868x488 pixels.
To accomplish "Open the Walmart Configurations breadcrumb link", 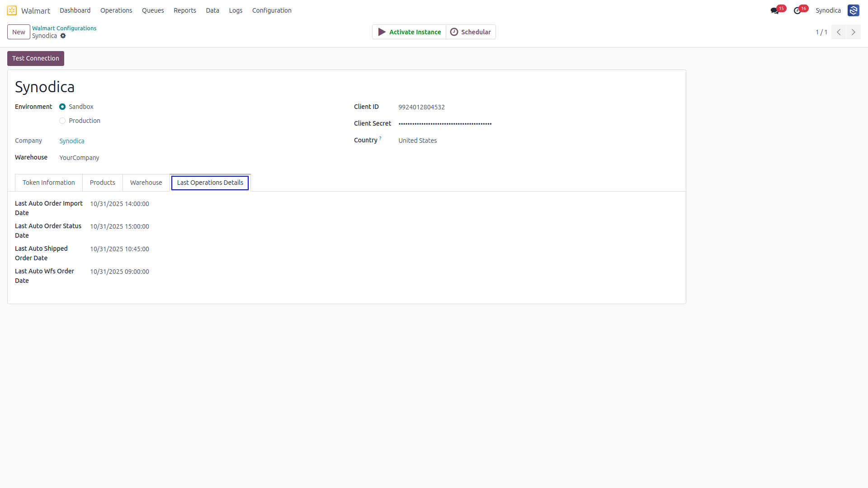I will (64, 28).
